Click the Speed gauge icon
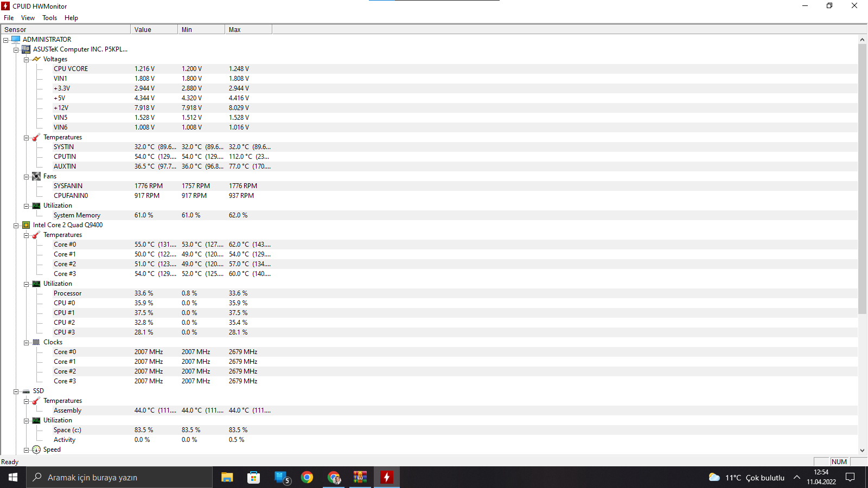This screenshot has width=868, height=488. tap(36, 450)
